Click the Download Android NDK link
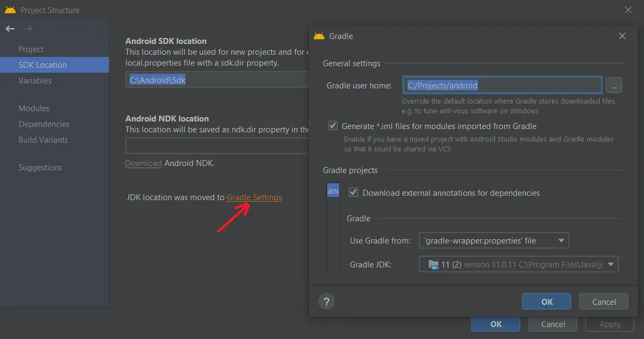644x339 pixels. 143,163
